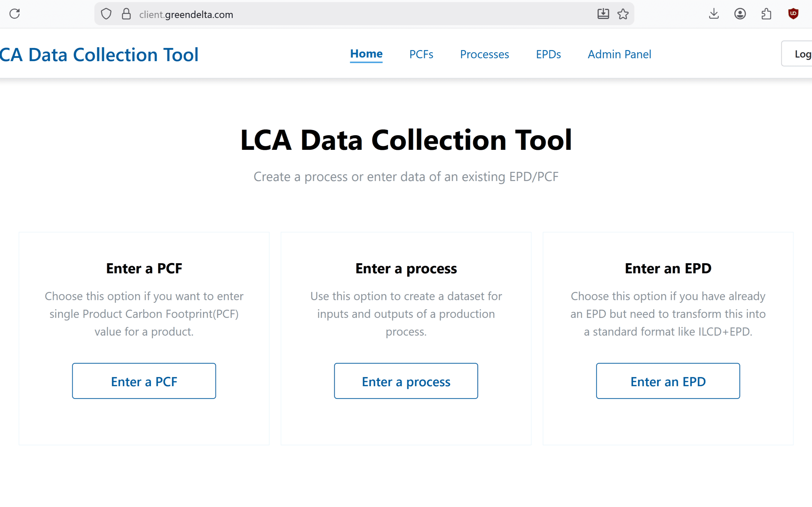Click the install app icon in address bar
812x507 pixels.
pos(603,14)
